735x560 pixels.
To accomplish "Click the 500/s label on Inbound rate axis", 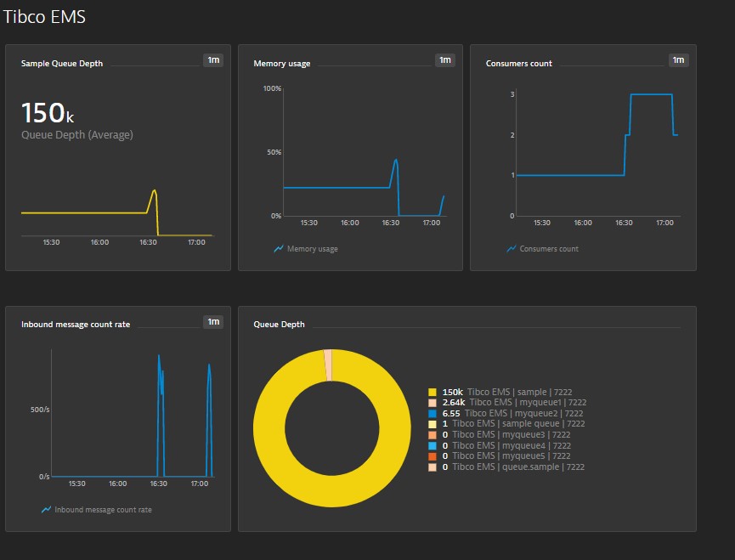I will click(x=40, y=410).
